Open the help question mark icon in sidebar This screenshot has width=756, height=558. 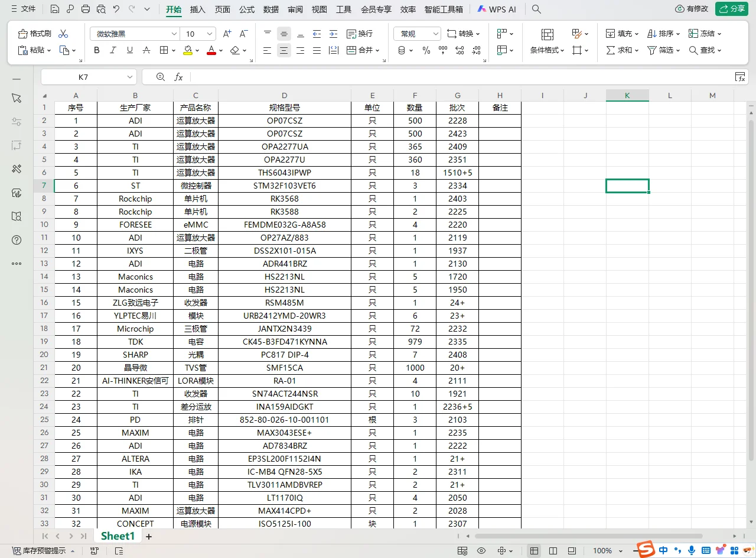pos(17,240)
